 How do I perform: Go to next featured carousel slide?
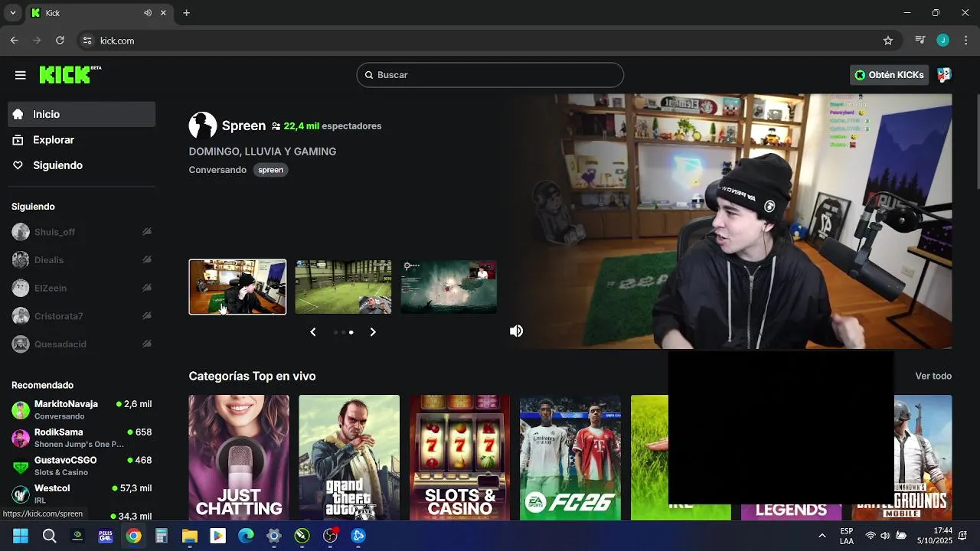[x=373, y=332]
